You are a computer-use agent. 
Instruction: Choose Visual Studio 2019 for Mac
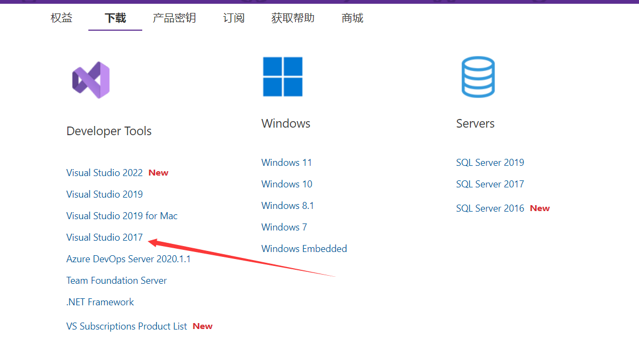(122, 216)
